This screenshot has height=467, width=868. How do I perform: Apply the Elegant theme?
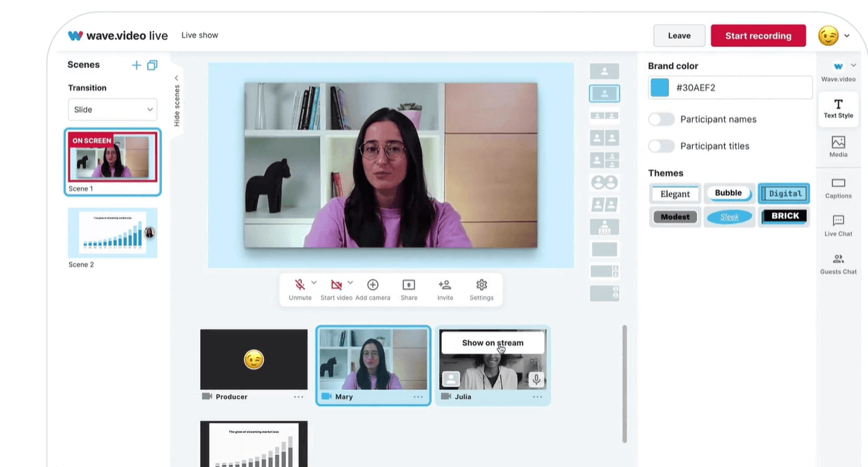coord(676,194)
